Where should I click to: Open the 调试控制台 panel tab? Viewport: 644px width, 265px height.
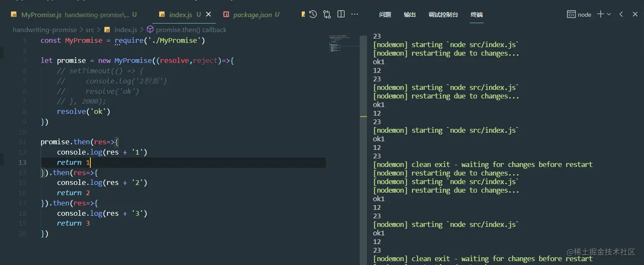443,15
